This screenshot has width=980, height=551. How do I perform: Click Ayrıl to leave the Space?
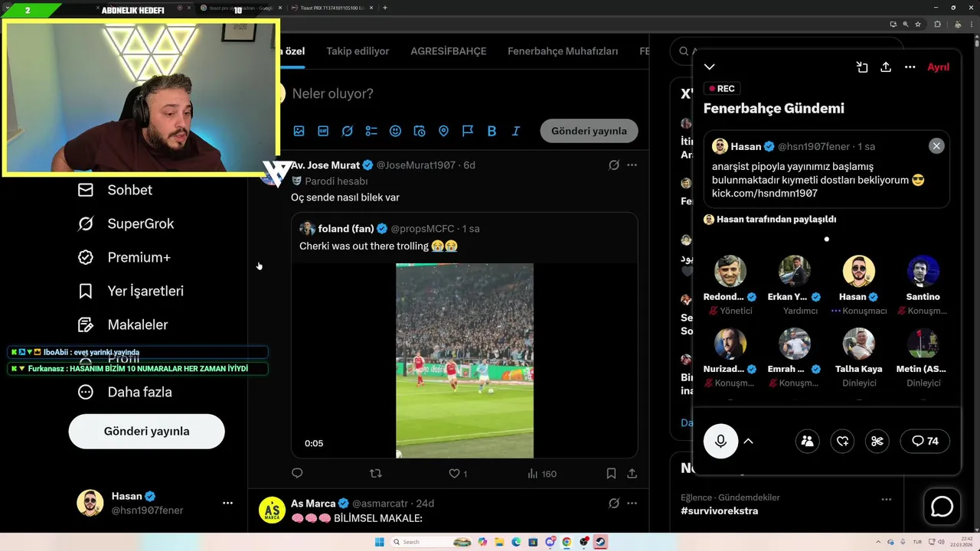pyautogui.click(x=938, y=67)
